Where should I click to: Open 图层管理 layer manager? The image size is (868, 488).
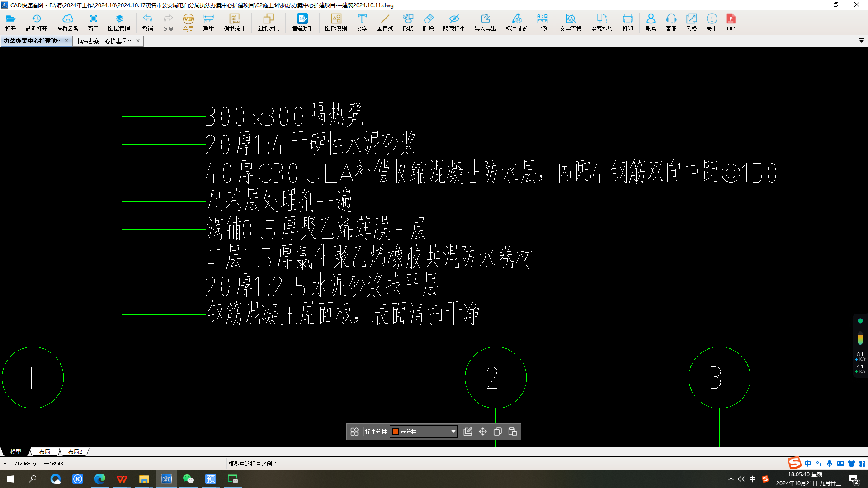pyautogui.click(x=119, y=22)
